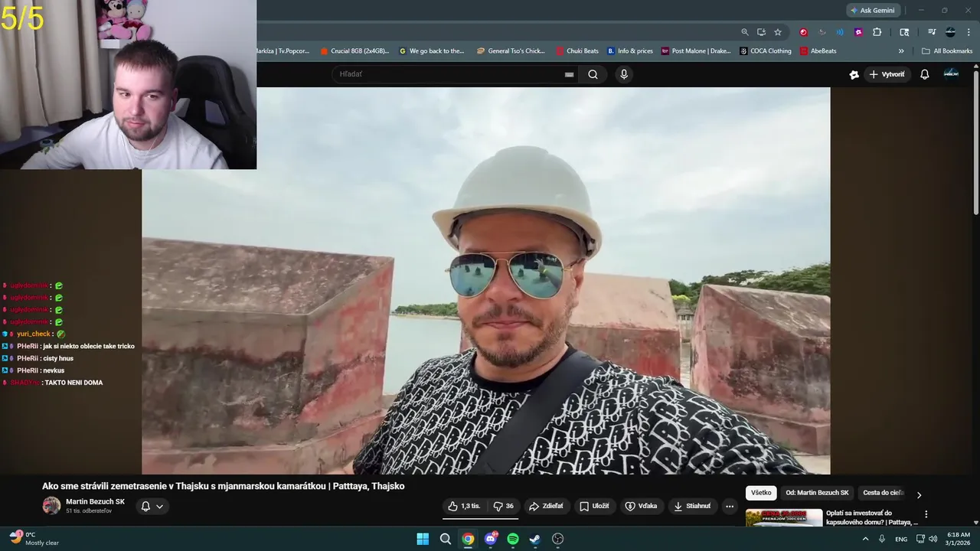Open Windows taskbar search
The image size is (980, 551).
pos(446,539)
